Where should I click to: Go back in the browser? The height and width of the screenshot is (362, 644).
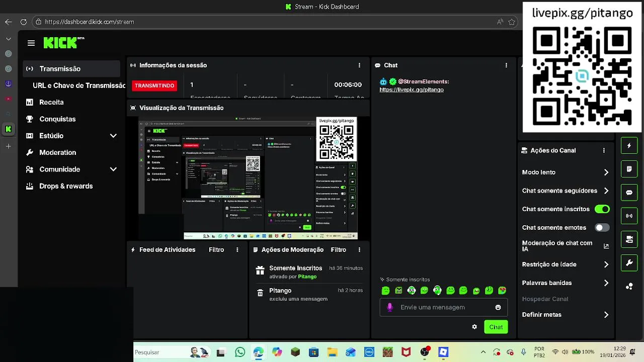[x=8, y=22]
